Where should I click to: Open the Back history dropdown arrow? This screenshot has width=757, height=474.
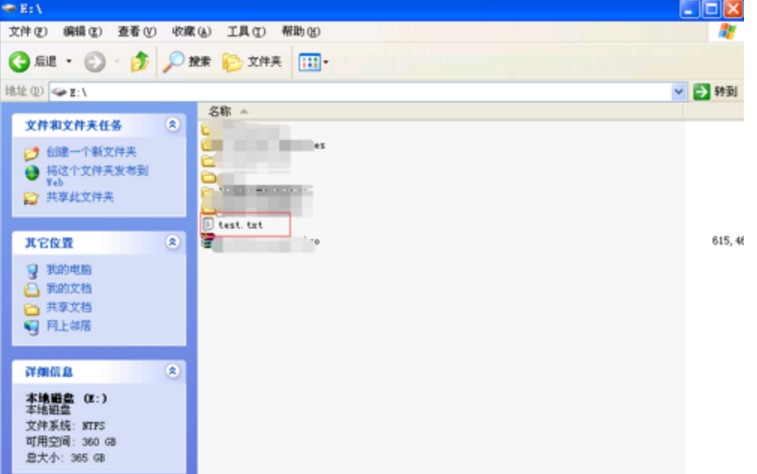[69, 61]
